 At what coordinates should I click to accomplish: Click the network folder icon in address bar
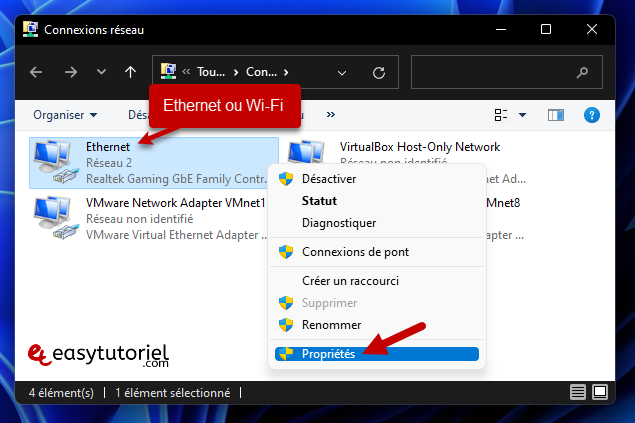168,72
